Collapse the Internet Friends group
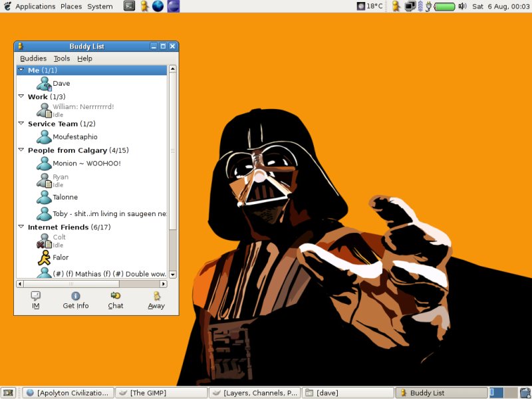 tap(21, 227)
